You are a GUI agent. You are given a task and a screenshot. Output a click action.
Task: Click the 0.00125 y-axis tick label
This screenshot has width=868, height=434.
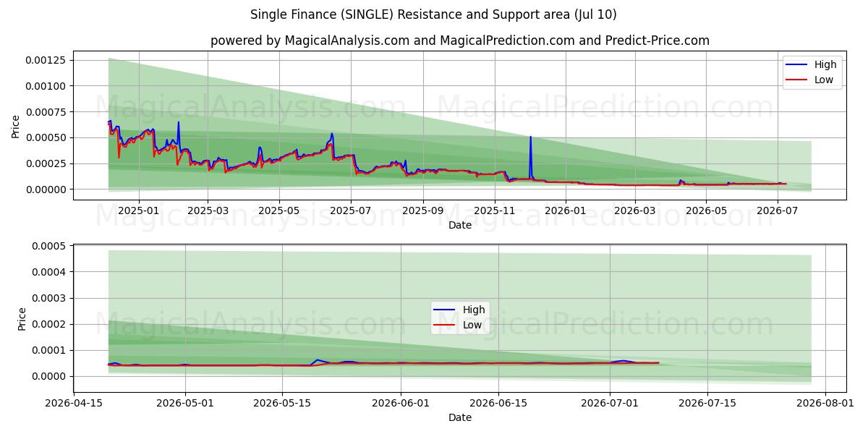[x=46, y=60]
